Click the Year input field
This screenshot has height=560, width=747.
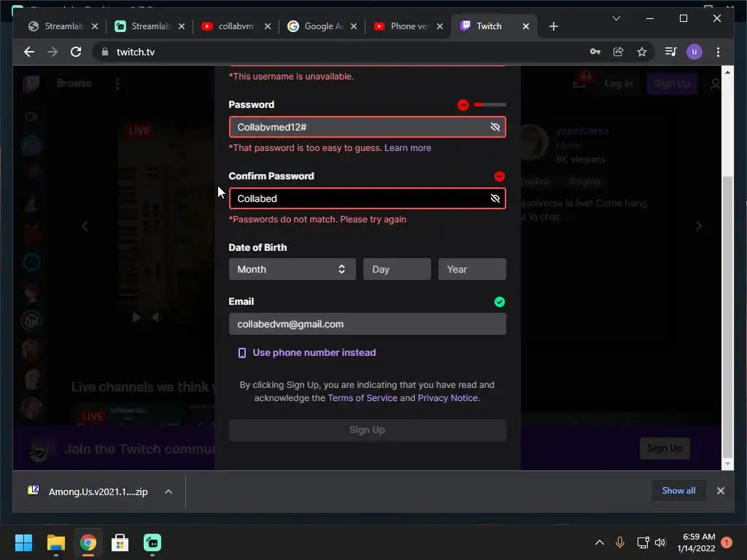472,269
